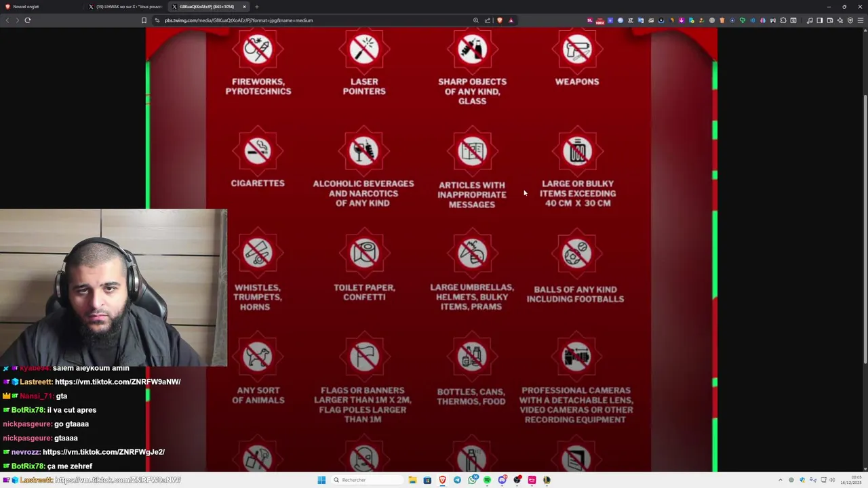Click the 'LASER POINTERS' label

(x=364, y=86)
